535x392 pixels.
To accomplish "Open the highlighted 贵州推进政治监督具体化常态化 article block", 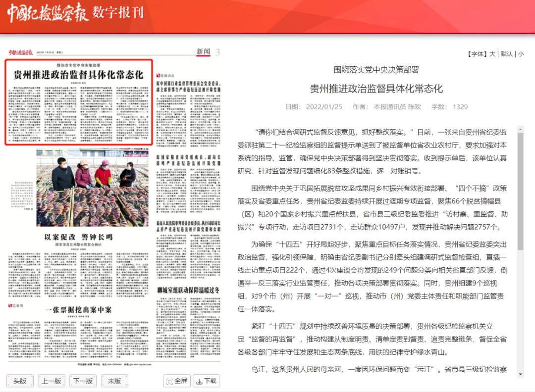I will 79,102.
